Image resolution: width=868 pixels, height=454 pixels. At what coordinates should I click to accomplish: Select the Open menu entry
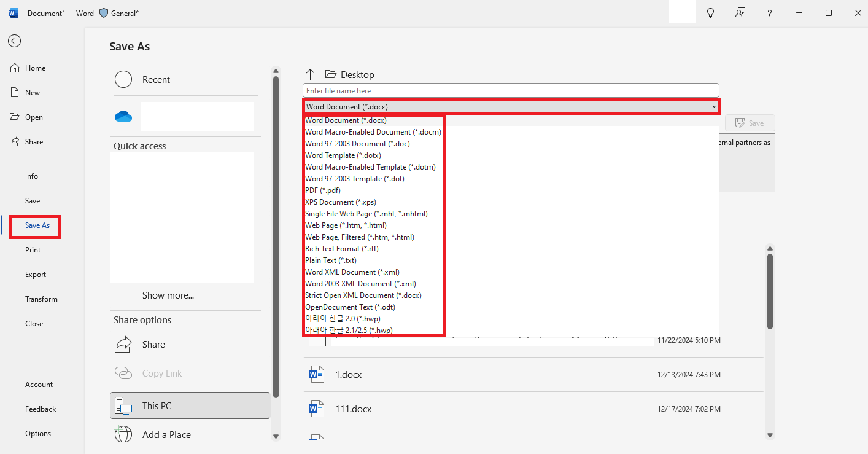click(x=34, y=117)
